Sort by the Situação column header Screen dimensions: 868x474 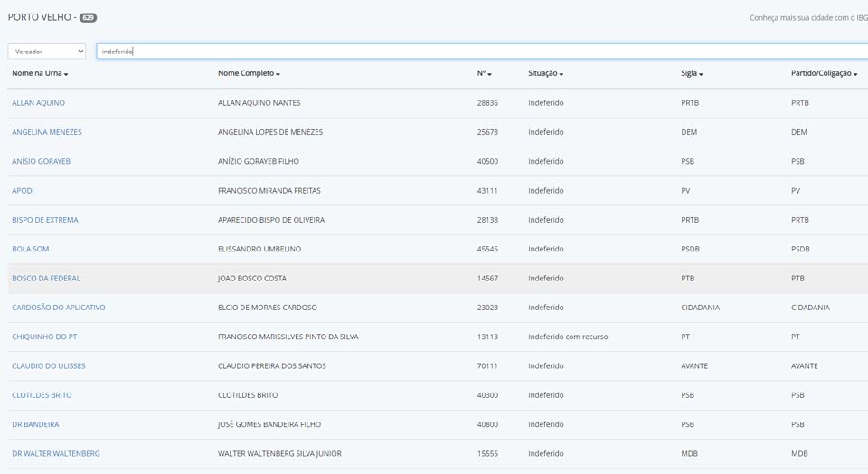(x=545, y=73)
